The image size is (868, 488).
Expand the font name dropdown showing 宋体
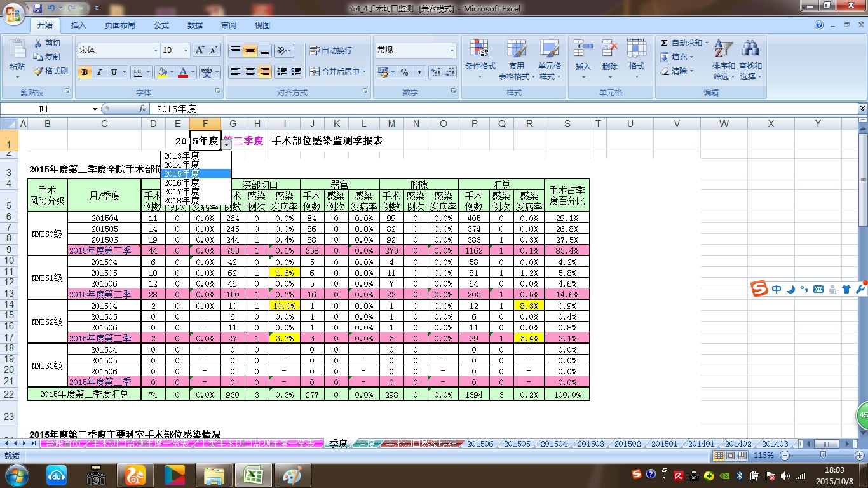click(156, 51)
